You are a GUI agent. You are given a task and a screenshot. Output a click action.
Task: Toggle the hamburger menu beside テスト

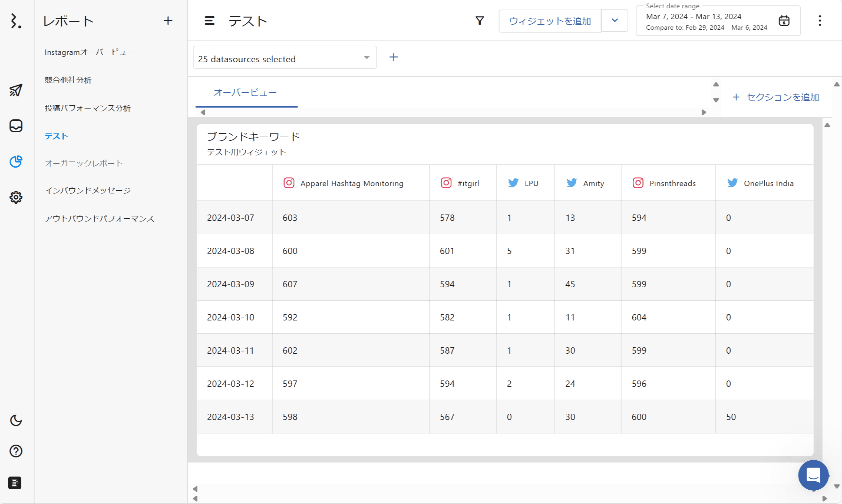209,21
